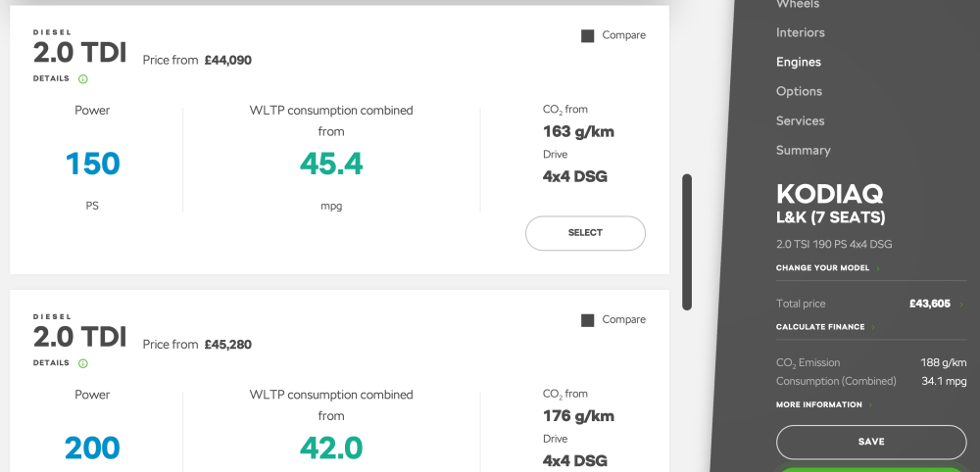Click Calculate Finance link
Image resolution: width=980 pixels, height=472 pixels.
point(820,327)
